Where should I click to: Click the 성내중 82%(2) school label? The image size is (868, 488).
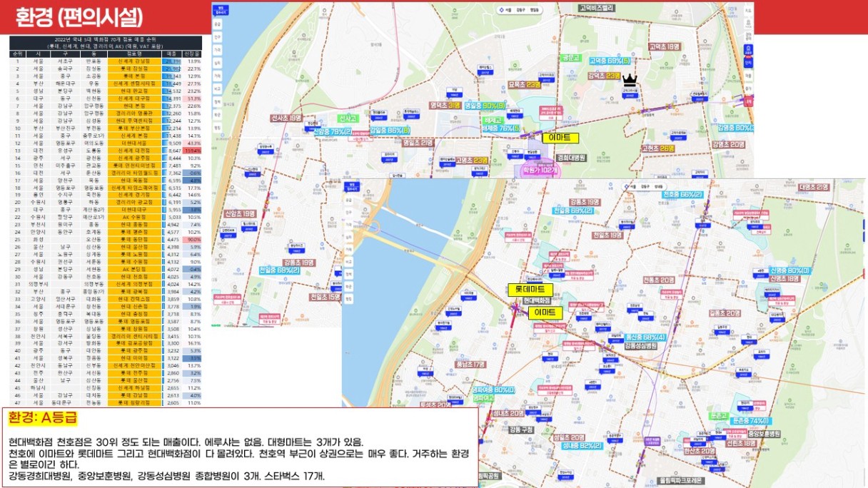581,446
